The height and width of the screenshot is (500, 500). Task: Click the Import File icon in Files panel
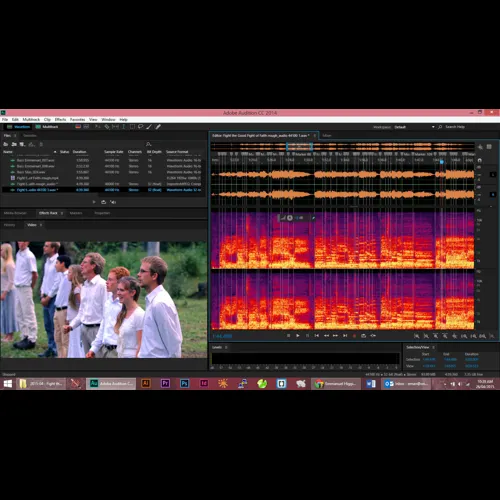(14, 144)
